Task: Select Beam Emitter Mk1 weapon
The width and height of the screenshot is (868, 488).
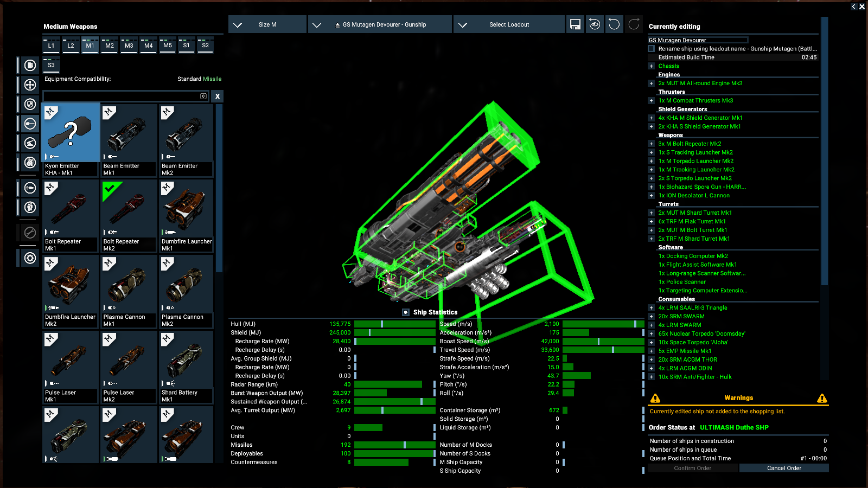Action: [129, 140]
